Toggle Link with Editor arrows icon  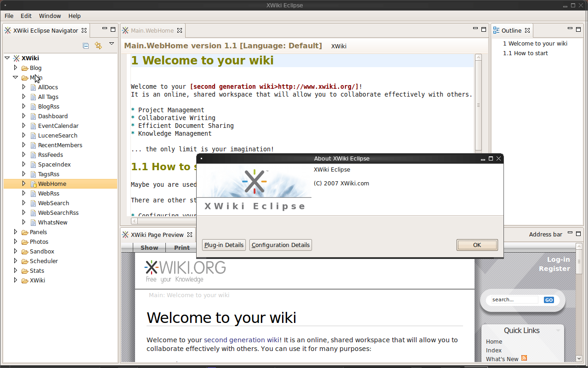pos(98,45)
